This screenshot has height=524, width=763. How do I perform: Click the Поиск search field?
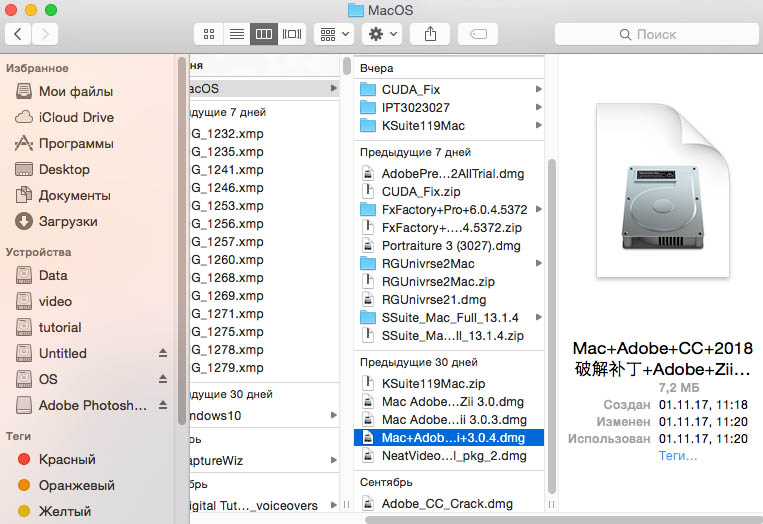656,34
